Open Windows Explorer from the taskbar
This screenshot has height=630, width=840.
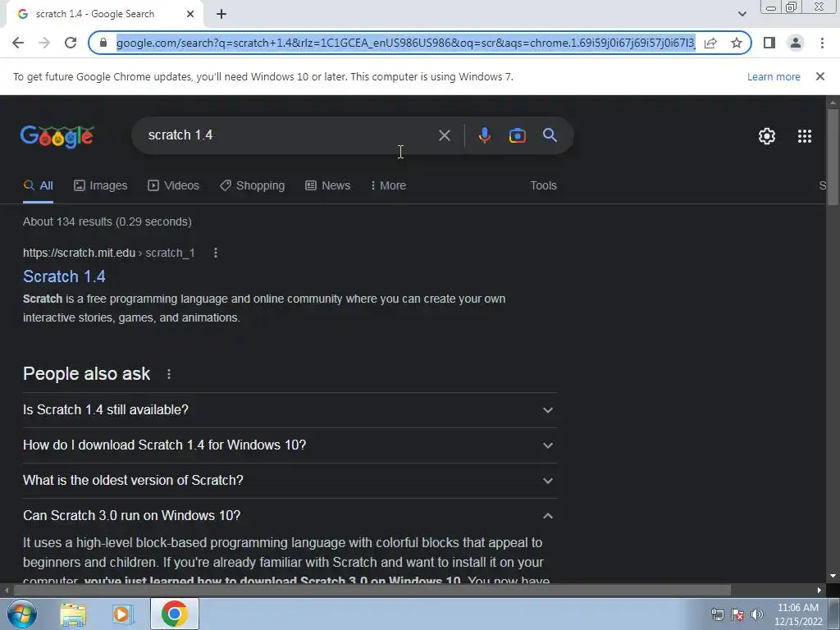click(x=73, y=614)
